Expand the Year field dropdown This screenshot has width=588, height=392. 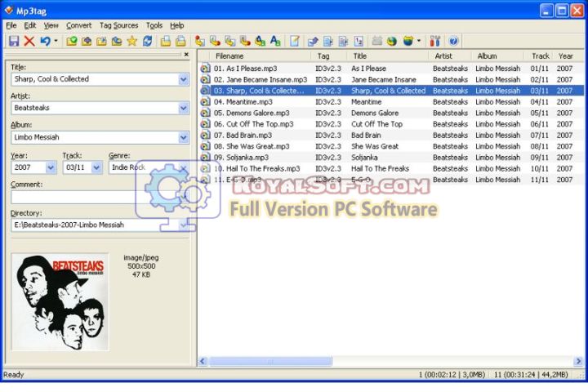click(x=51, y=167)
